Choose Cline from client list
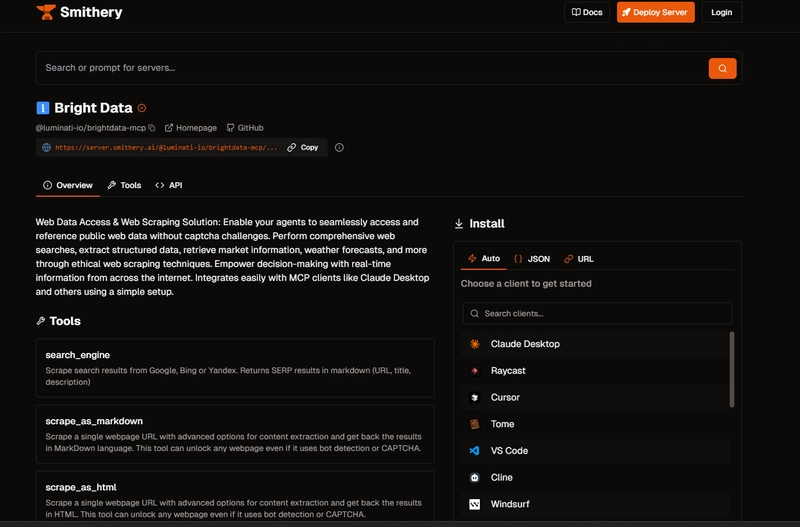This screenshot has height=527, width=800. click(x=595, y=478)
